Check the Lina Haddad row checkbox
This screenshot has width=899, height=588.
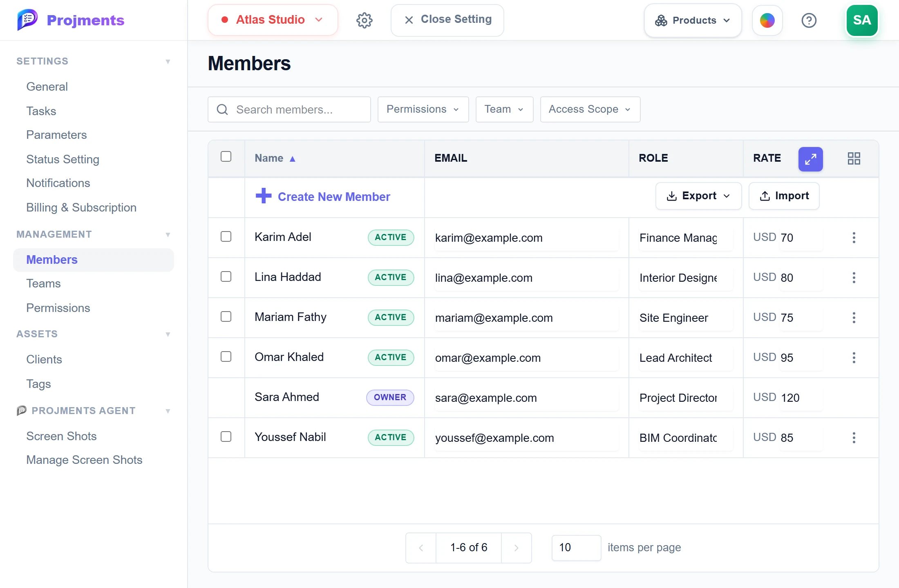pyautogui.click(x=226, y=276)
